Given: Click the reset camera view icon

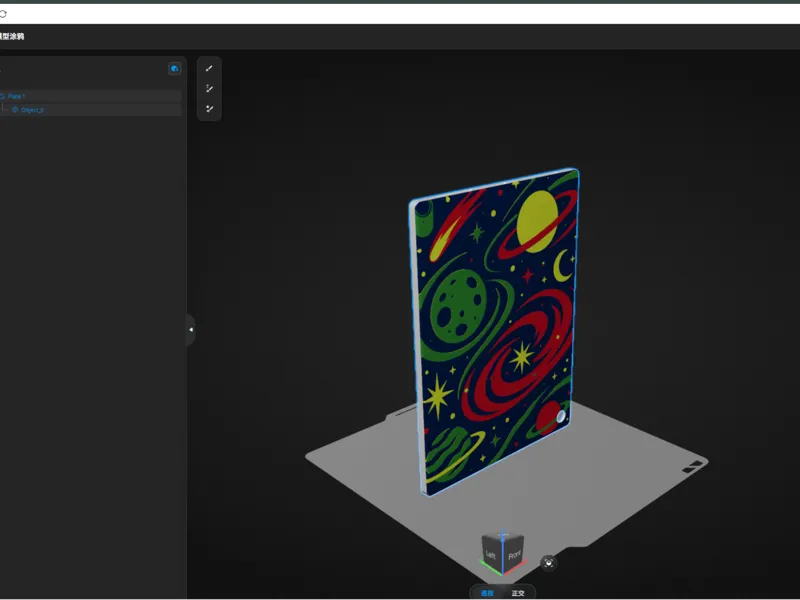Looking at the screenshot, I should coord(548,563).
